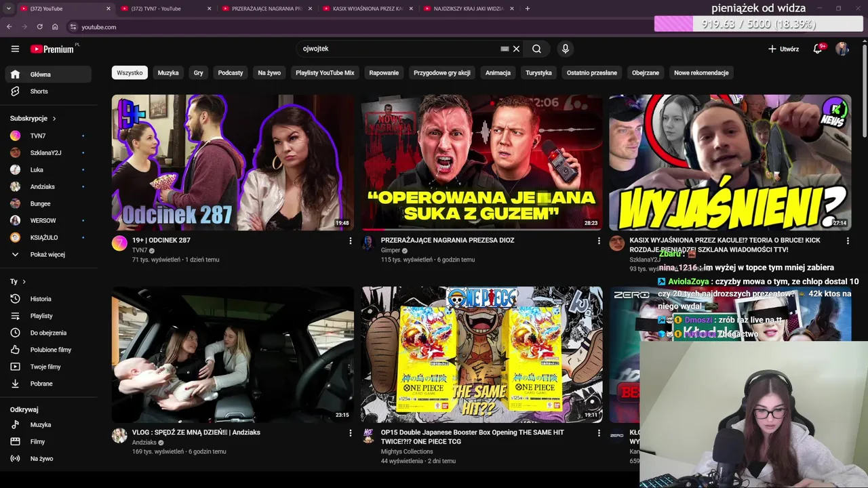The image size is (868, 488).
Task: Open the virtual keyboard icon in search
Action: pyautogui.click(x=505, y=49)
